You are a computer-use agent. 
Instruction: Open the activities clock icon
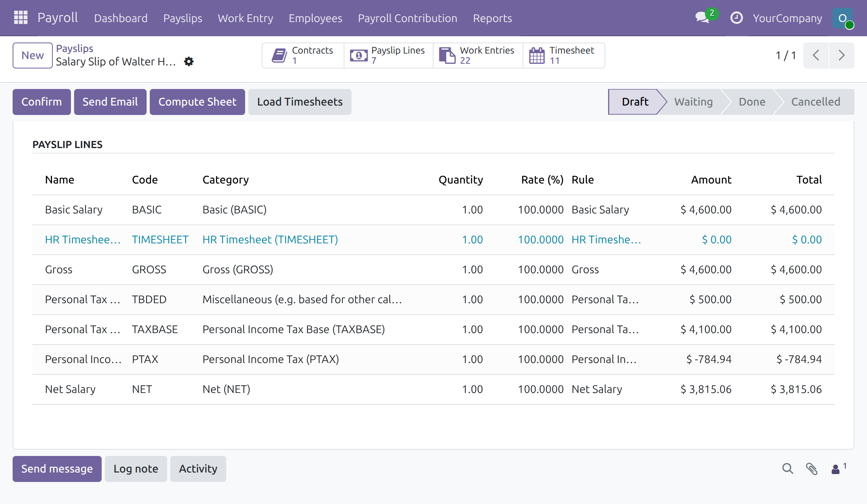click(736, 18)
